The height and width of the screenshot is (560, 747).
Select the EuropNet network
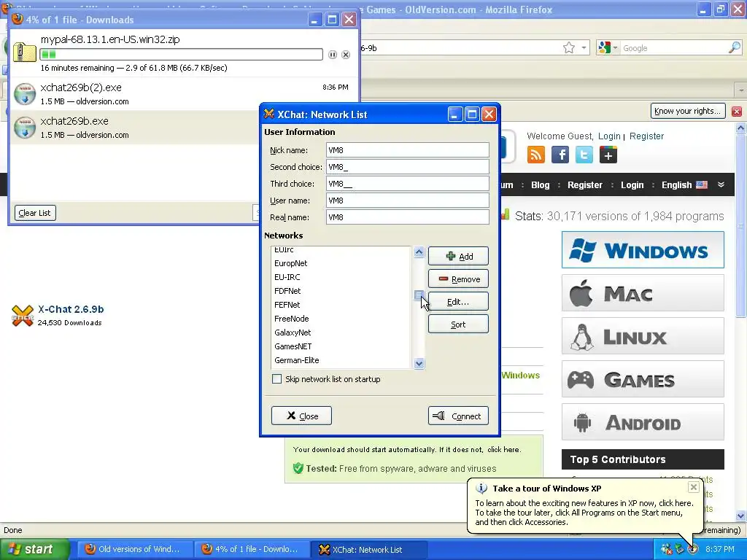(x=341, y=263)
